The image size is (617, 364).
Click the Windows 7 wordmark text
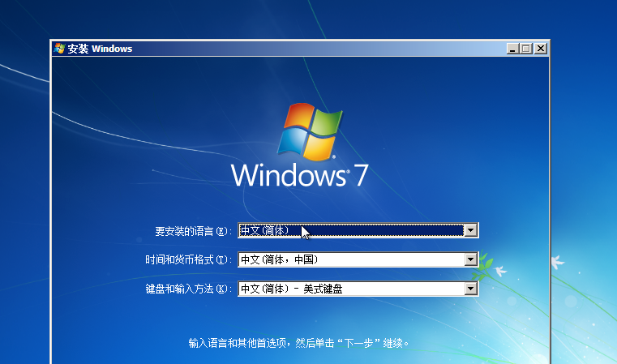pyautogui.click(x=299, y=175)
